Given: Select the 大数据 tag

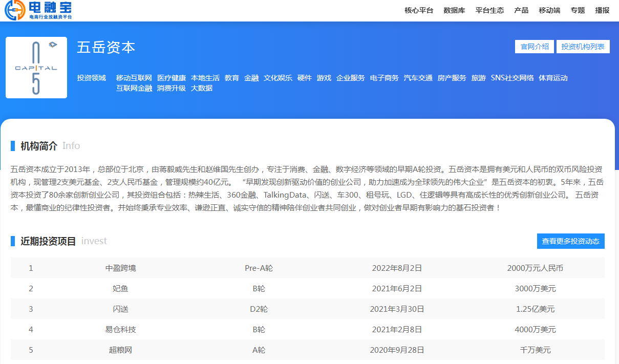Looking at the screenshot, I should [x=202, y=88].
